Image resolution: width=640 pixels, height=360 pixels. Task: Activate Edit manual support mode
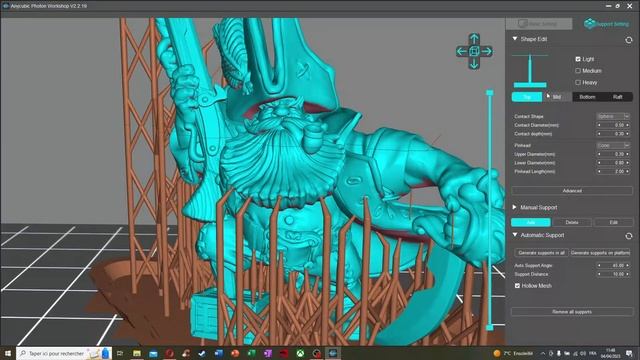(613, 222)
